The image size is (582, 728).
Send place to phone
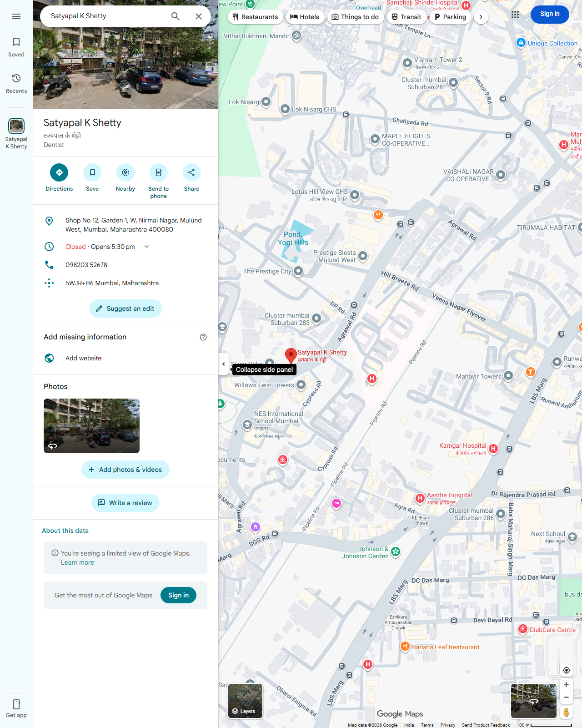[159, 181]
